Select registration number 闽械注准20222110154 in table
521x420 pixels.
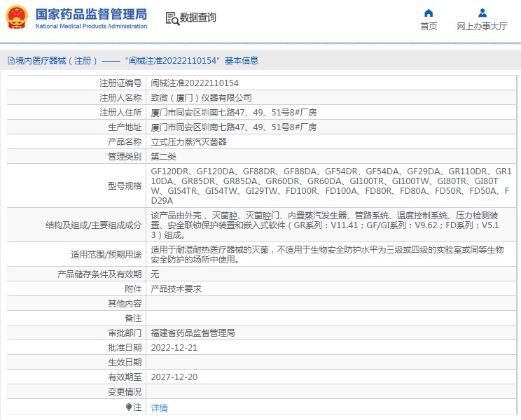click(195, 83)
